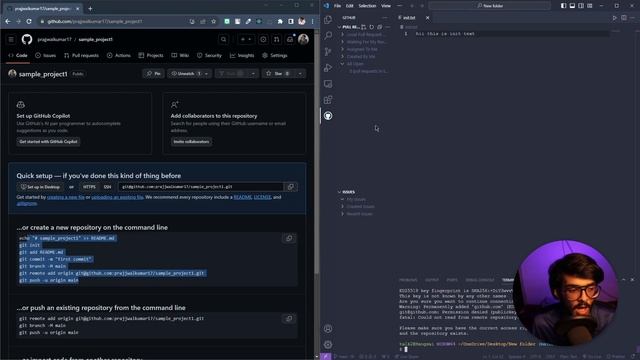This screenshot has width=640, height=360.
Task: Open Star lists dropdown arrow
Action: 300,74
